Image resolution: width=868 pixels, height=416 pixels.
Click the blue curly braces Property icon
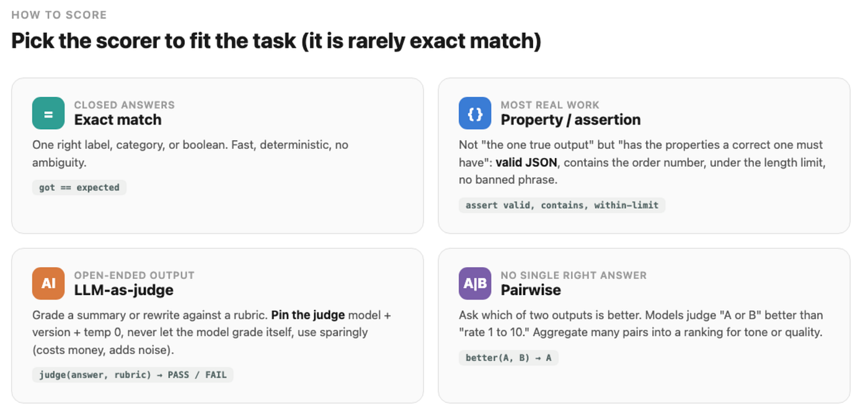click(475, 113)
